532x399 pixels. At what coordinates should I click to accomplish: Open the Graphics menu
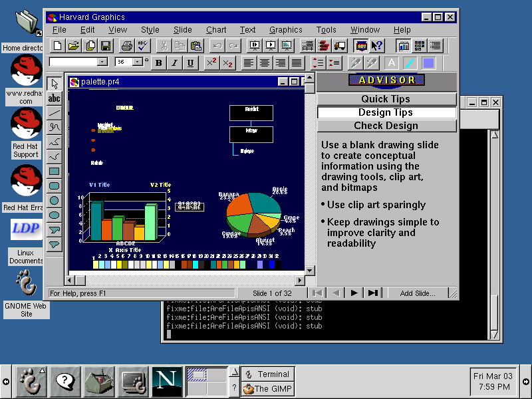click(286, 30)
